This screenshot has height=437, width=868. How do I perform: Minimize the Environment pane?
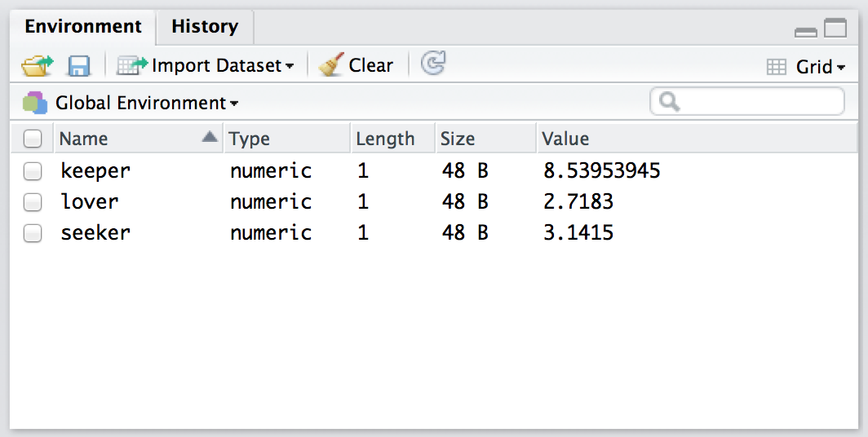(806, 31)
